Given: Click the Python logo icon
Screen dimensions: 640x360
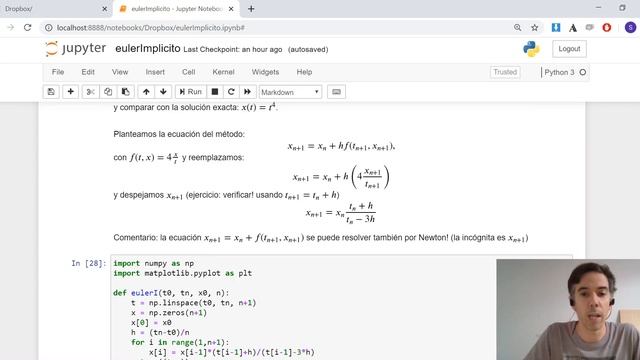Looking at the screenshot, I should tap(531, 49).
